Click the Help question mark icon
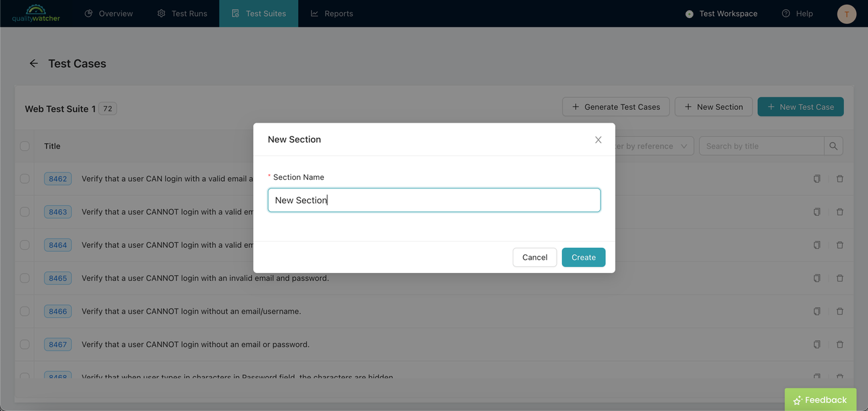This screenshot has width=868, height=411. click(x=786, y=13)
